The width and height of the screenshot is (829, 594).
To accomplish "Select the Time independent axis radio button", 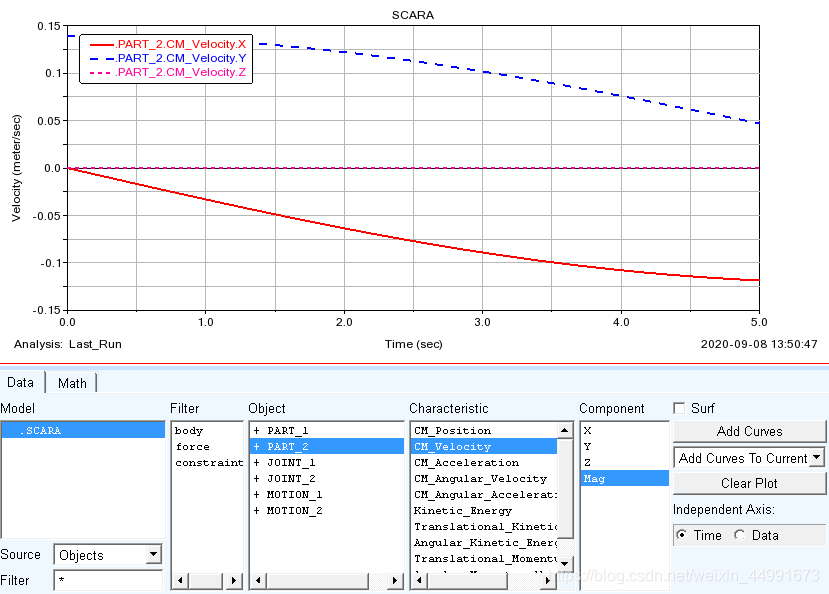I will click(681, 535).
